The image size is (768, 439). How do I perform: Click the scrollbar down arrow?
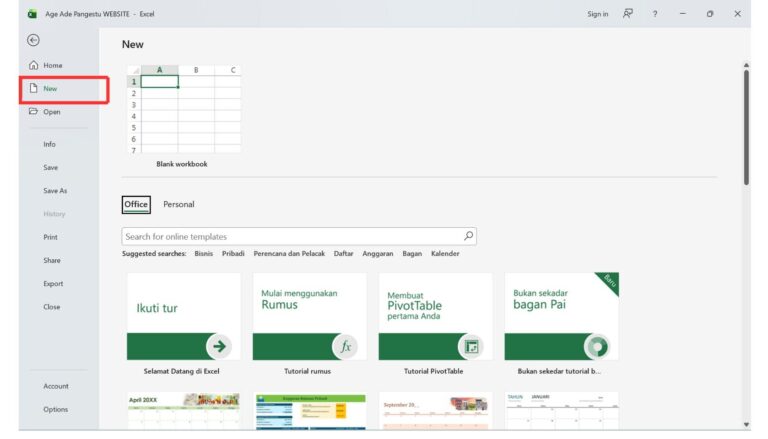click(746, 425)
